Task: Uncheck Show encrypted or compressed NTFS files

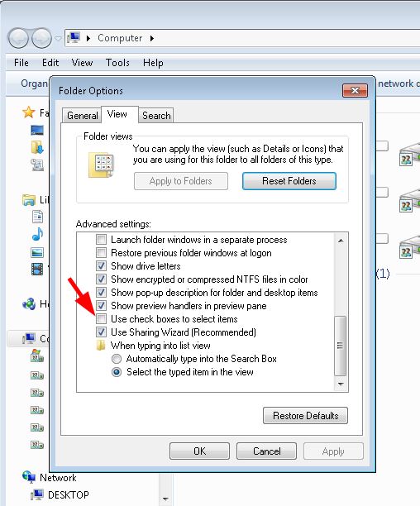Action: (x=102, y=279)
